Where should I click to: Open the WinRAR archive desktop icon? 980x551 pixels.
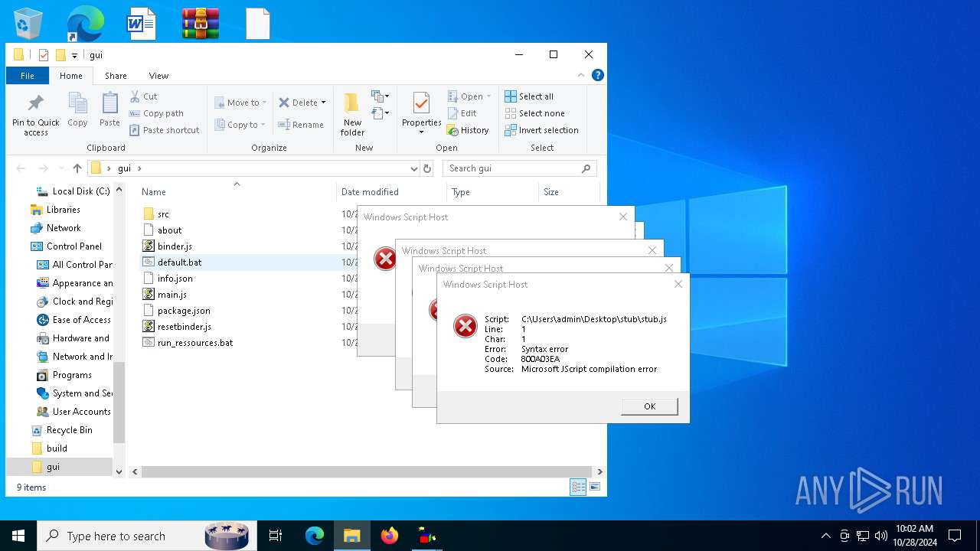[x=201, y=23]
